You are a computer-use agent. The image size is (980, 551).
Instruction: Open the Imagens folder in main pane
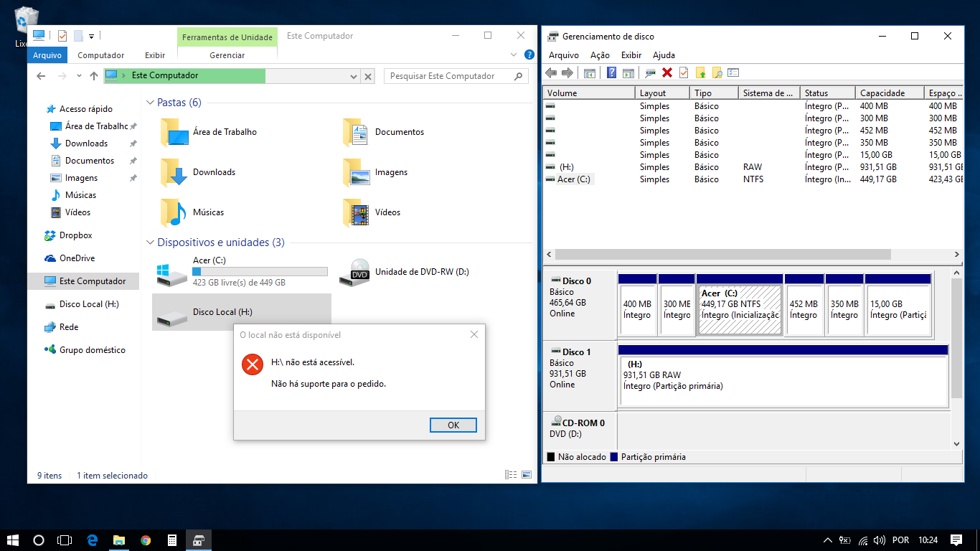(375, 172)
